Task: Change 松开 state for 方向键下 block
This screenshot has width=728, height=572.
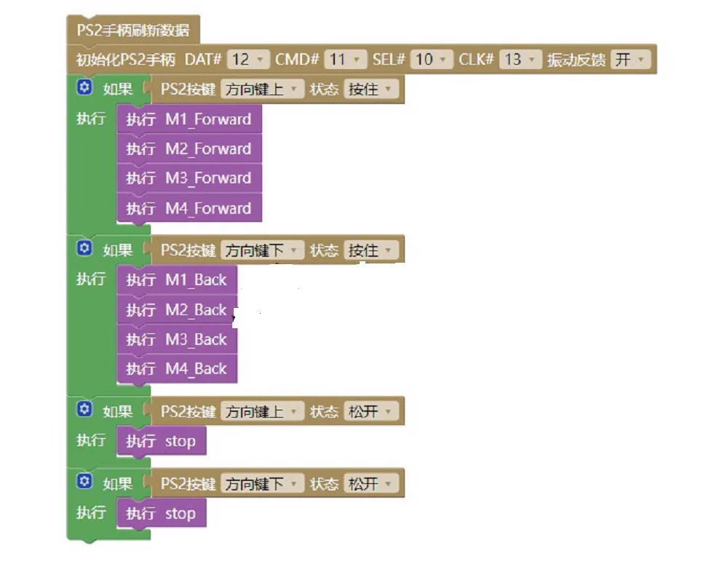Action: (x=371, y=484)
